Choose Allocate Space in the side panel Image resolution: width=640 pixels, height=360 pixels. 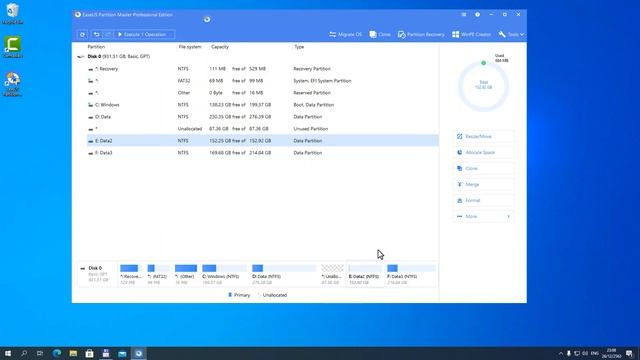pyautogui.click(x=483, y=152)
